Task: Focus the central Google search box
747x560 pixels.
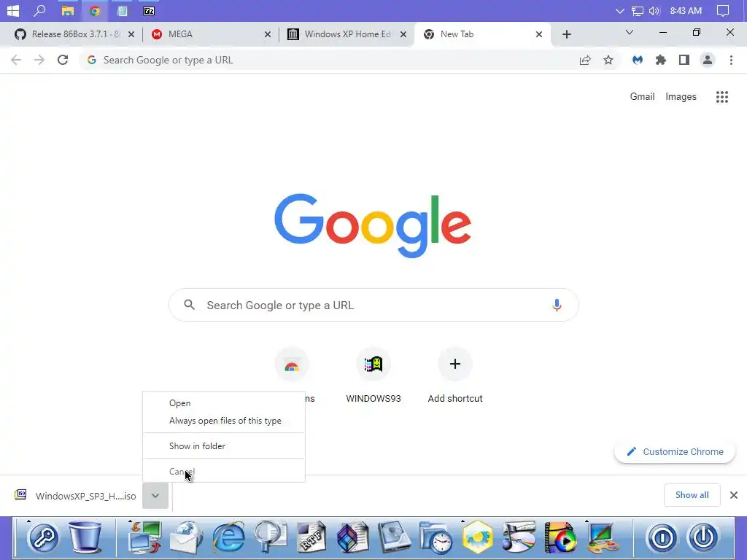Action: [x=373, y=305]
